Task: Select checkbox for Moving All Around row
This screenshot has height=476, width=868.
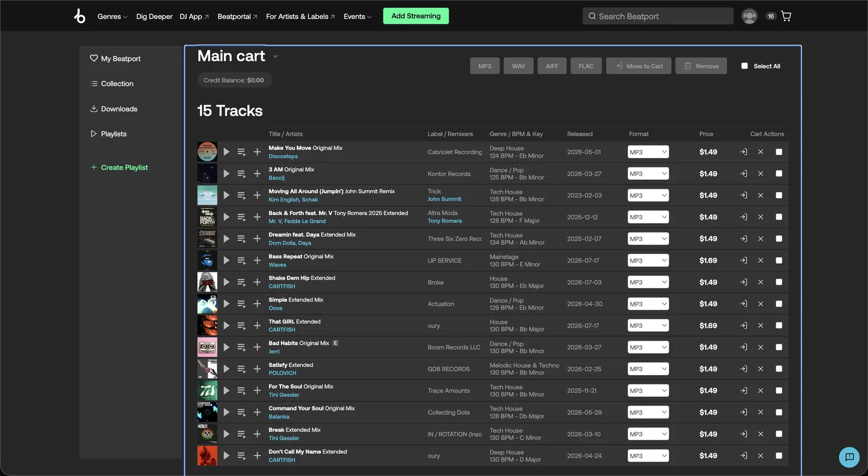Action: click(x=779, y=195)
